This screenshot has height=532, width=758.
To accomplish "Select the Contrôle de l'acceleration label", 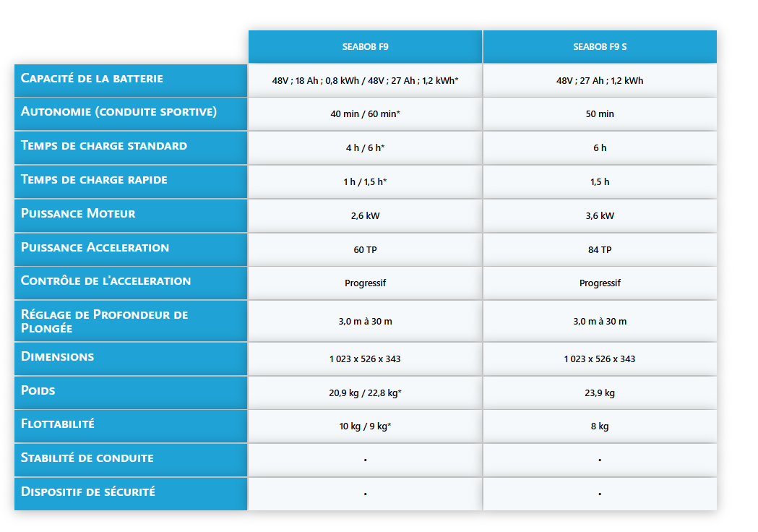I will 105,281.
